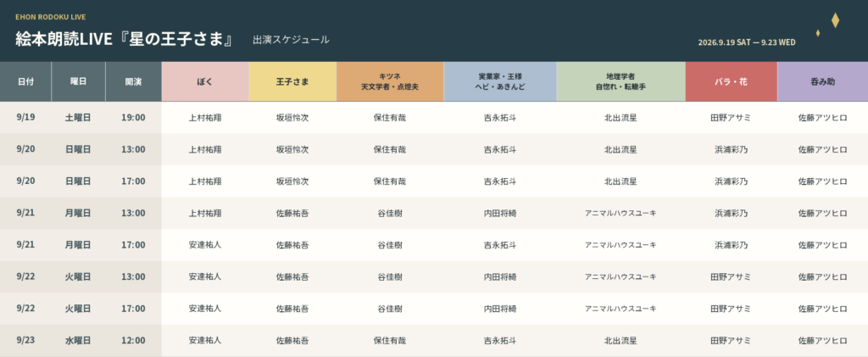Click the 9/23 date cell
Viewport: 868px width, 357px height.
coord(25,340)
